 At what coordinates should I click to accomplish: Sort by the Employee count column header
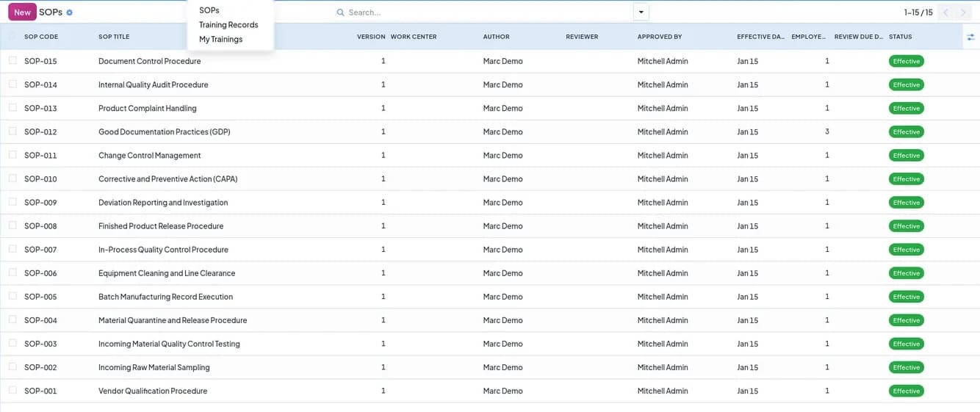coord(809,37)
